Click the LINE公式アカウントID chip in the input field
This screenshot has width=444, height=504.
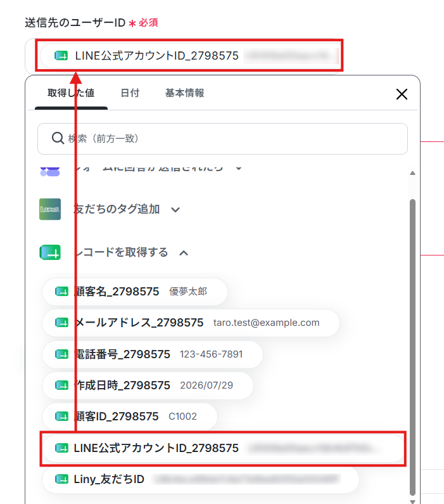189,56
